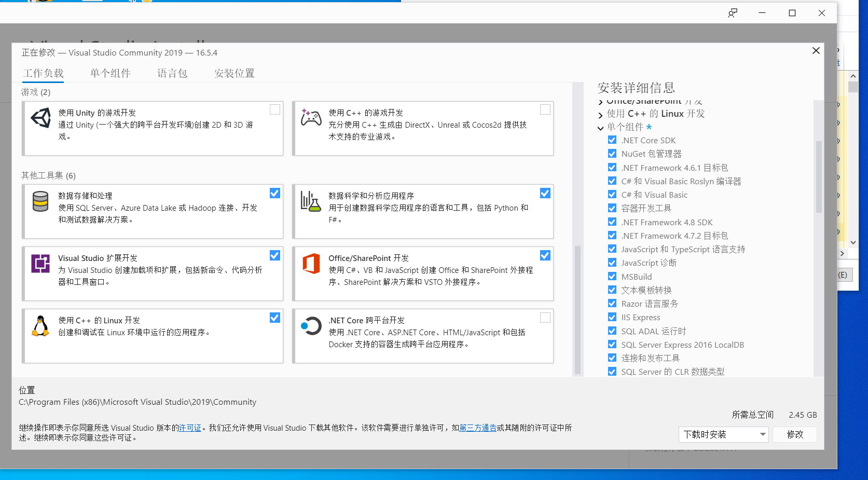Uncheck JavaScript 诊断 component
Viewport: 868px width, 480px height.
pyautogui.click(x=612, y=263)
